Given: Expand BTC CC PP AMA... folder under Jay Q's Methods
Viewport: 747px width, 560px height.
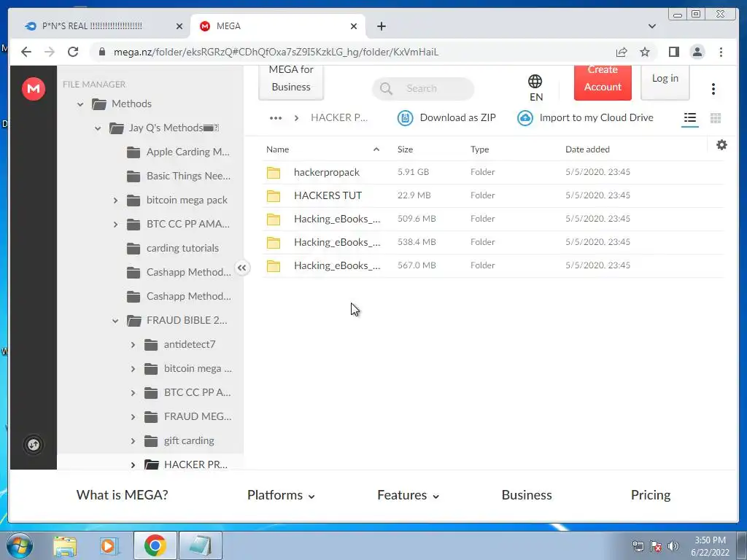Looking at the screenshot, I should pos(115,225).
